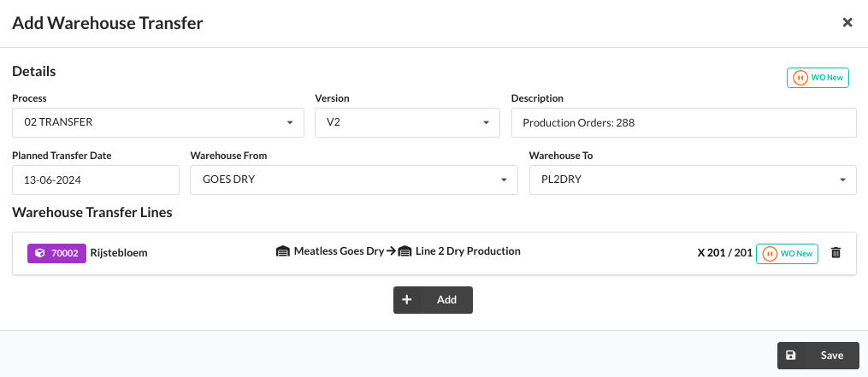Click the Description field with Production Orders: 288

pyautogui.click(x=683, y=122)
